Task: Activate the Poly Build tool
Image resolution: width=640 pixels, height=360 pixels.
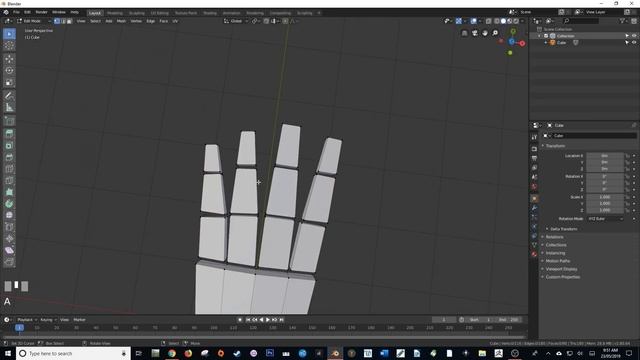Action: click(x=9, y=192)
